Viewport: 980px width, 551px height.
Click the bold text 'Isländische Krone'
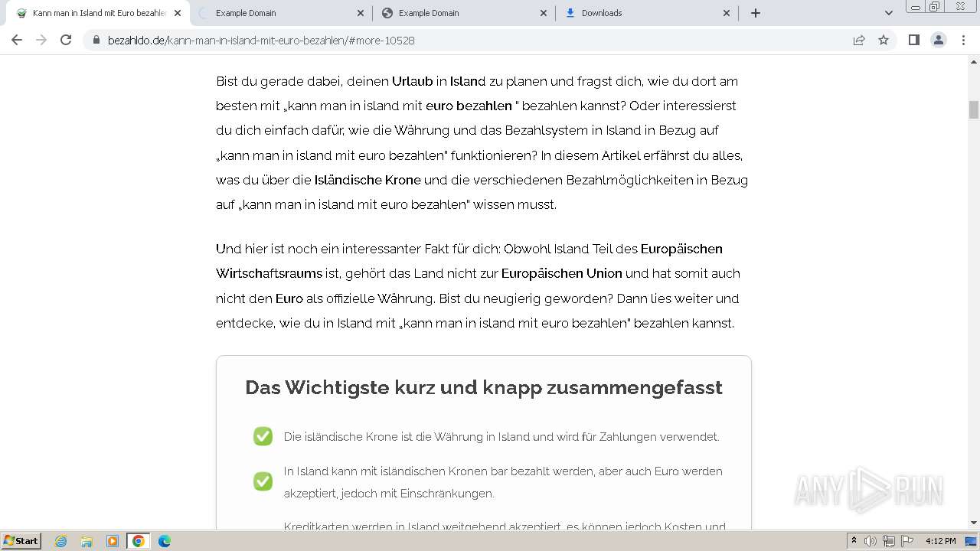(367, 180)
